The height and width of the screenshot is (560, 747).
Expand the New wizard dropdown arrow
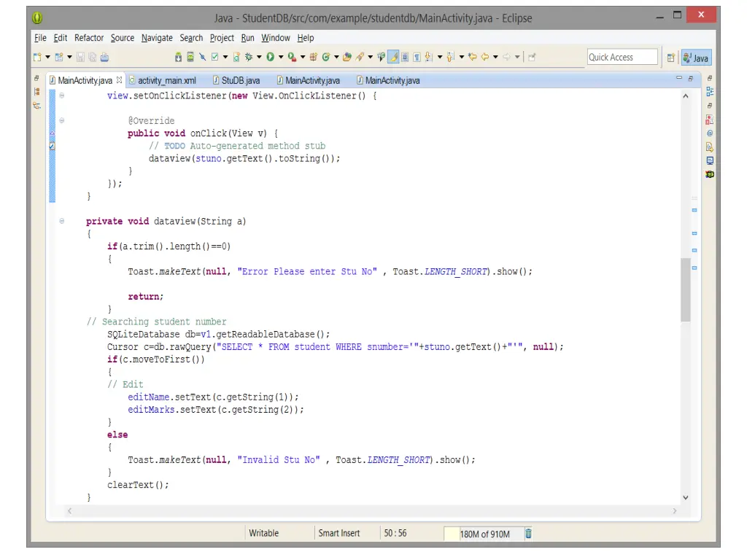[x=47, y=57]
